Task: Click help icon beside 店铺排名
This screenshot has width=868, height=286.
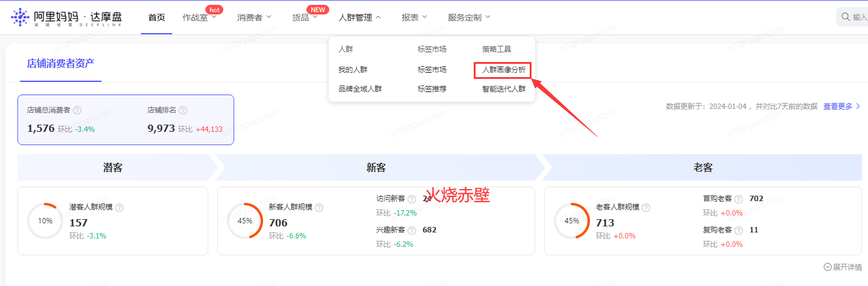Action: point(183,111)
